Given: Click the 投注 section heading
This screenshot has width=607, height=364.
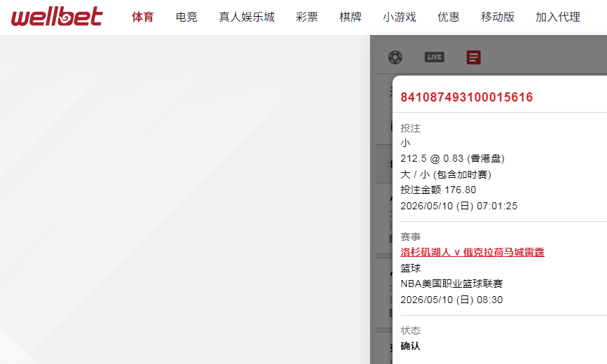Looking at the screenshot, I should tap(410, 128).
